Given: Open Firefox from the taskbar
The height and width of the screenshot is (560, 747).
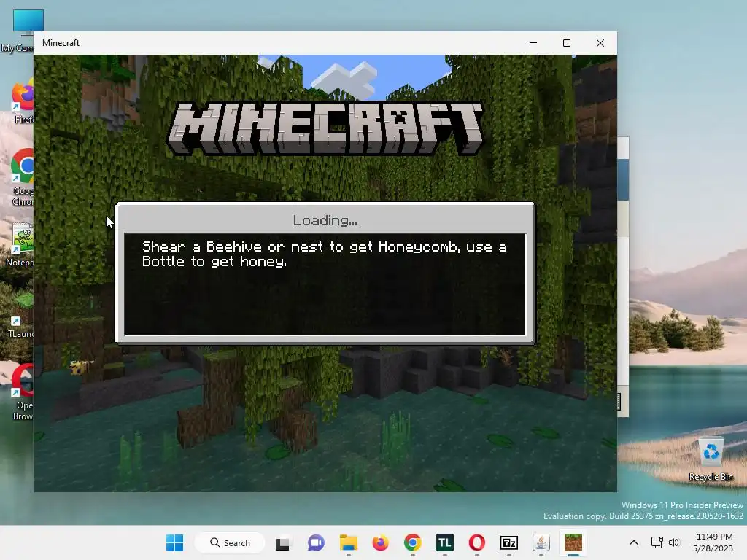Looking at the screenshot, I should 380,542.
